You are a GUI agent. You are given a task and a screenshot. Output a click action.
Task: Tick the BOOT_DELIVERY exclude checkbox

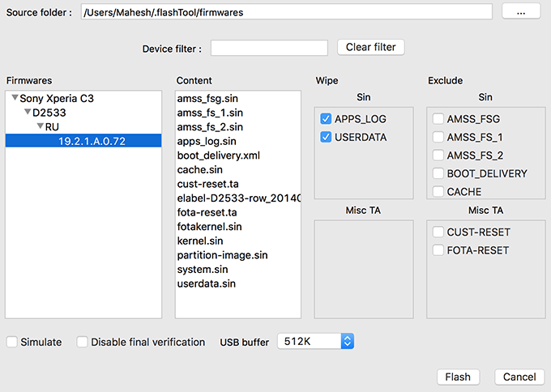point(438,173)
